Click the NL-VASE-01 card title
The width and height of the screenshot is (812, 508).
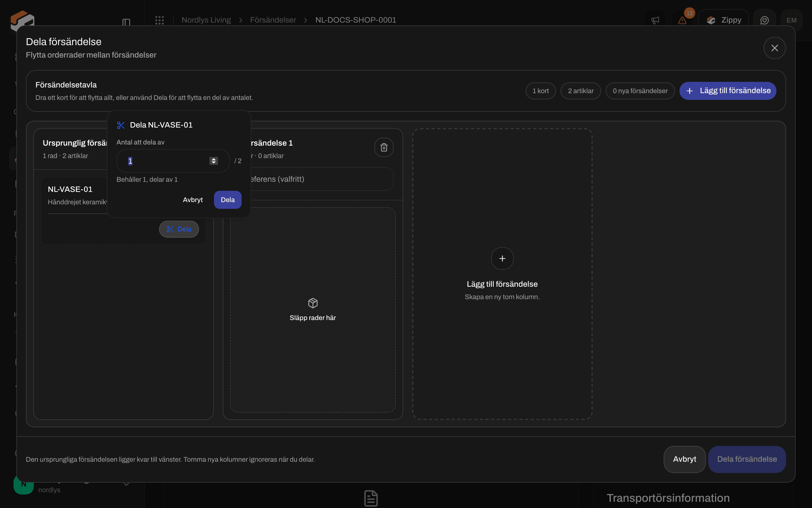70,189
